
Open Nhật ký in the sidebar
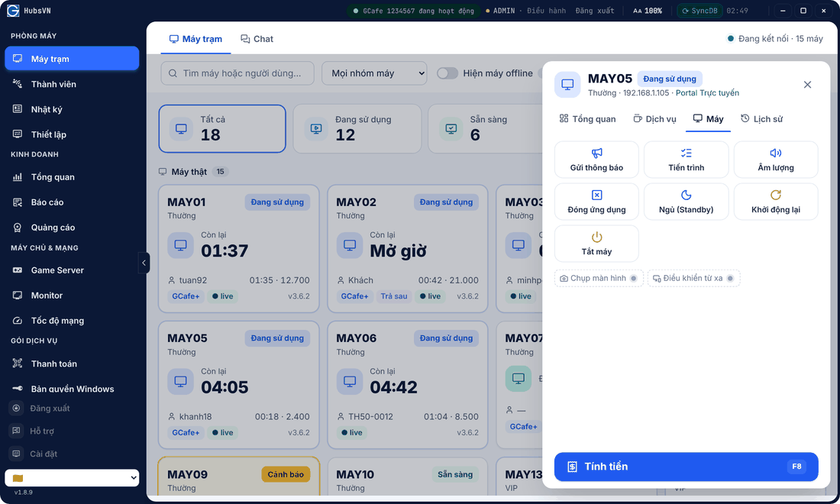(72, 109)
